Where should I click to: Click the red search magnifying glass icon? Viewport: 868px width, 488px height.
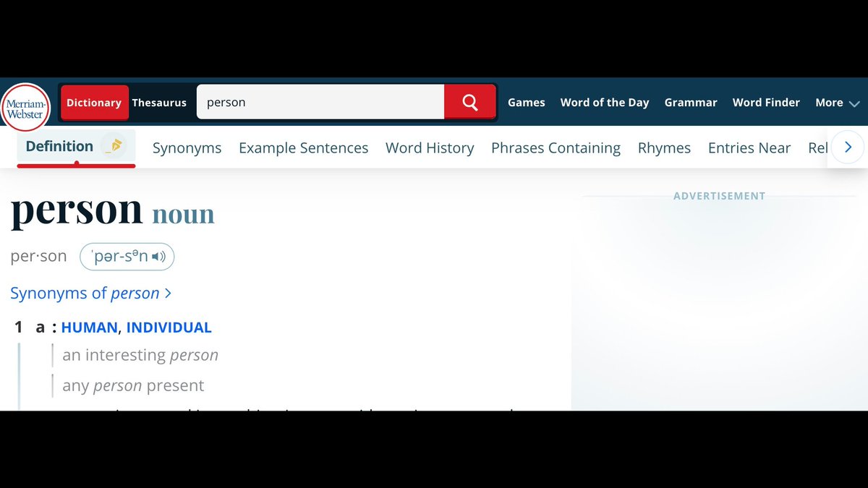pos(469,102)
